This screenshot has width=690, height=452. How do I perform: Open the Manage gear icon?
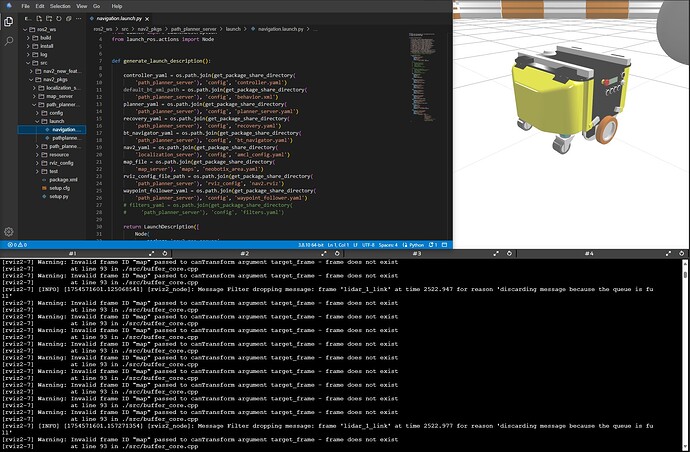[x=8, y=232]
